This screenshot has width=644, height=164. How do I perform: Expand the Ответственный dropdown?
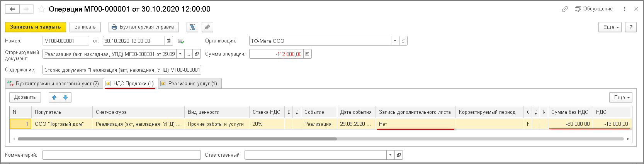coord(390,155)
